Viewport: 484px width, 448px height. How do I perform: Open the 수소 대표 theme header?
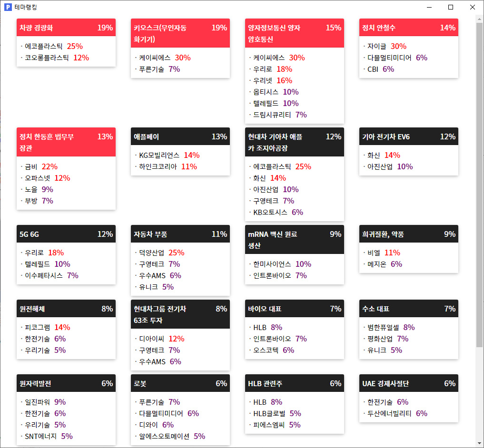[x=408, y=309]
